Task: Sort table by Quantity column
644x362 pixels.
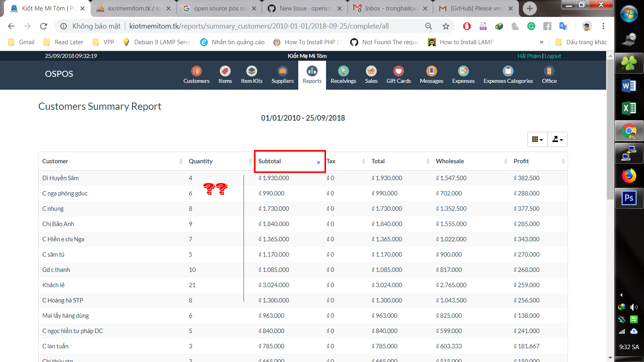Action: click(220, 161)
